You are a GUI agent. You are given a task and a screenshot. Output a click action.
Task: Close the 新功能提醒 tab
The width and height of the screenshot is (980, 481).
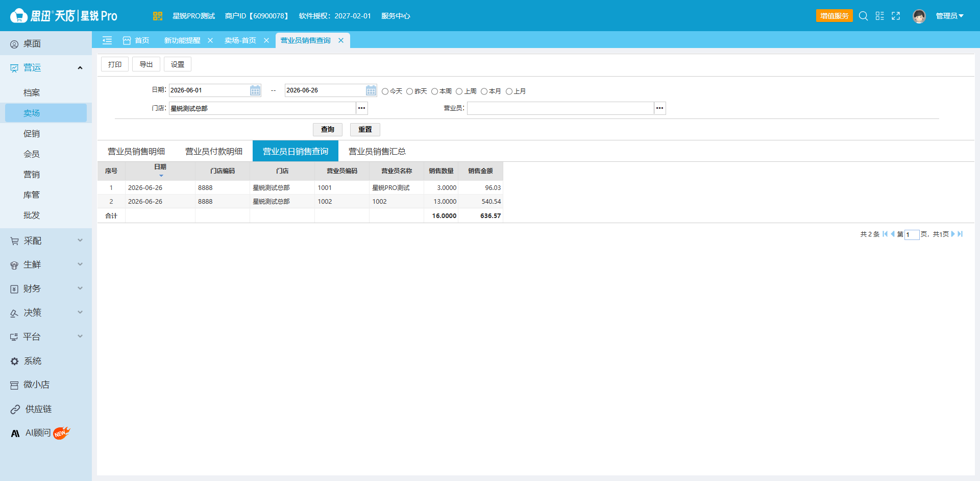click(210, 40)
